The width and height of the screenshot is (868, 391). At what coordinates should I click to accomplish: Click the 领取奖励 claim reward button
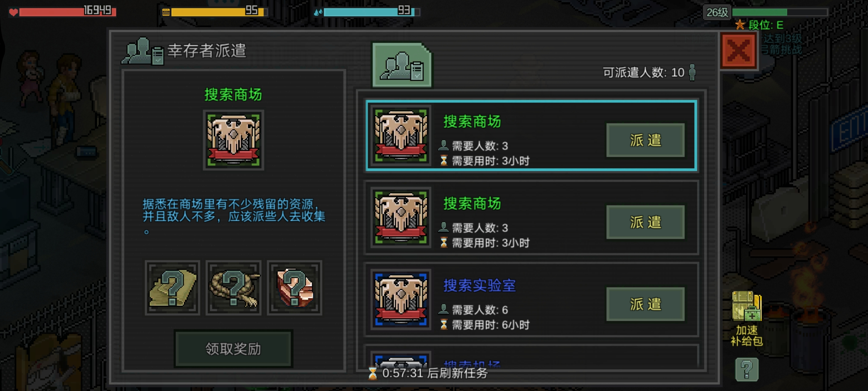coord(234,349)
